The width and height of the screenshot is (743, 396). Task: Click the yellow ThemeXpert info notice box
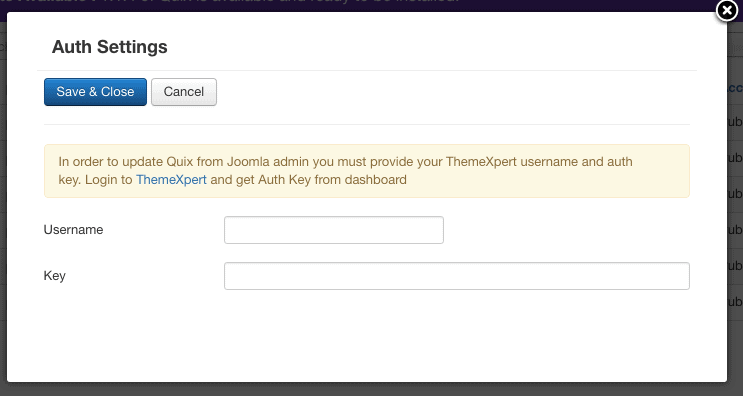(367, 171)
